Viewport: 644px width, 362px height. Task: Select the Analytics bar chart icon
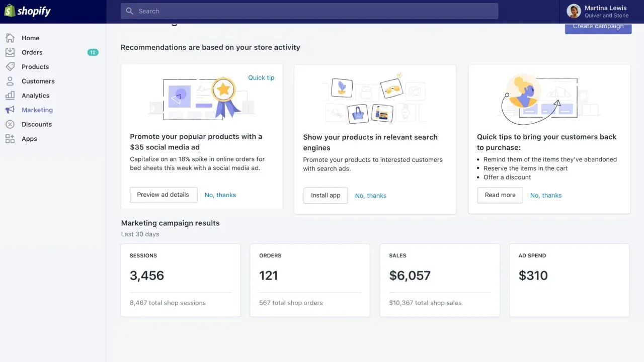(11, 96)
